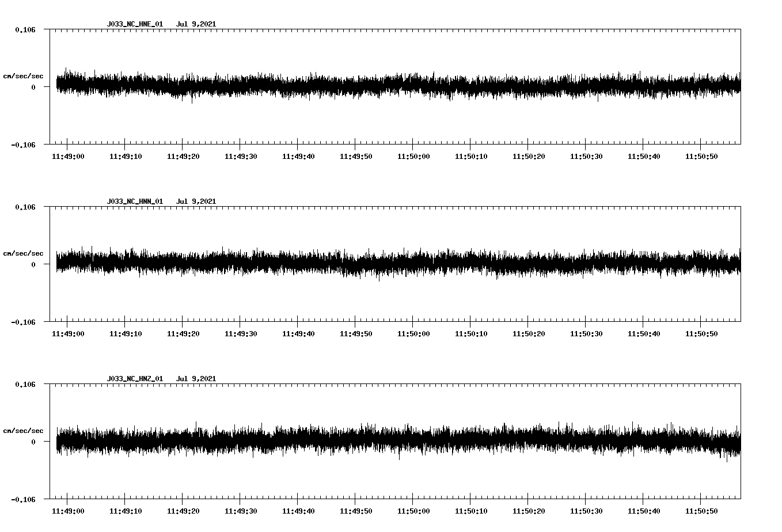Select the Jul 9,2021 date beside HNE title

tap(198, 24)
